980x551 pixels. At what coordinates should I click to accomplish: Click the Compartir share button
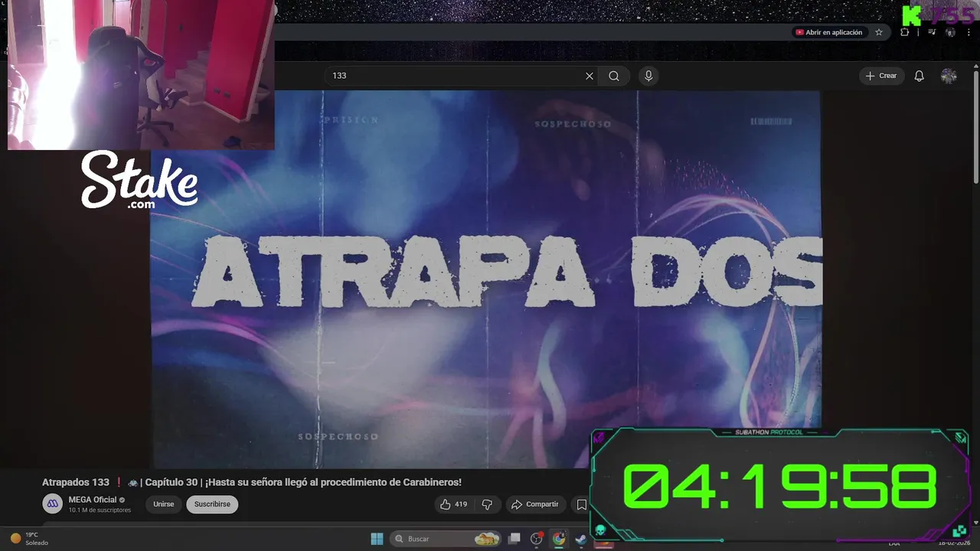(535, 504)
